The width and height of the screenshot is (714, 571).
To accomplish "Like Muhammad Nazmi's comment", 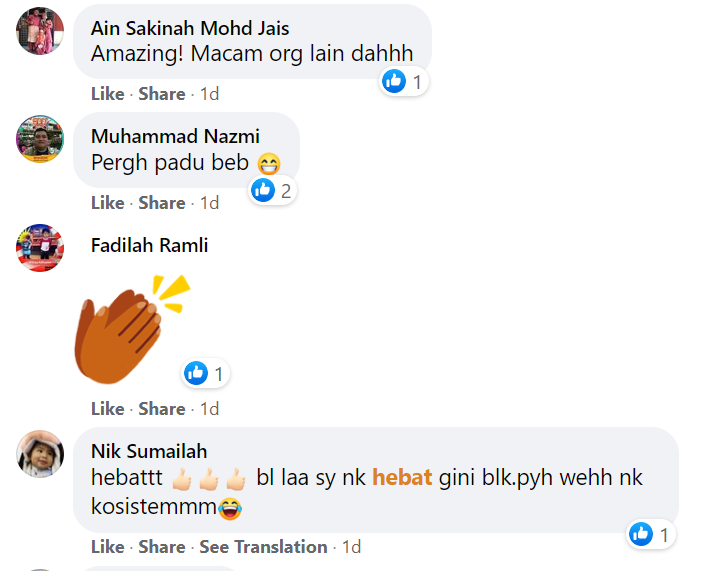I will click(x=107, y=203).
